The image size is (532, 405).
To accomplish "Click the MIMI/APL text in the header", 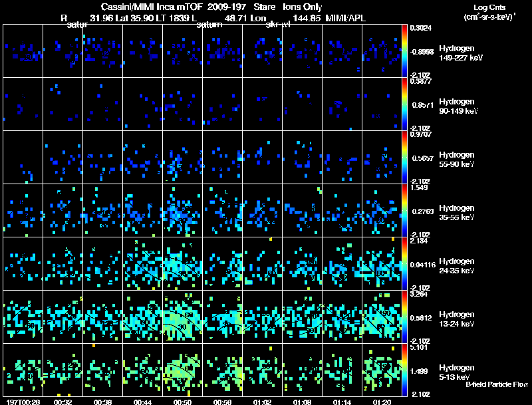I will coord(345,18).
